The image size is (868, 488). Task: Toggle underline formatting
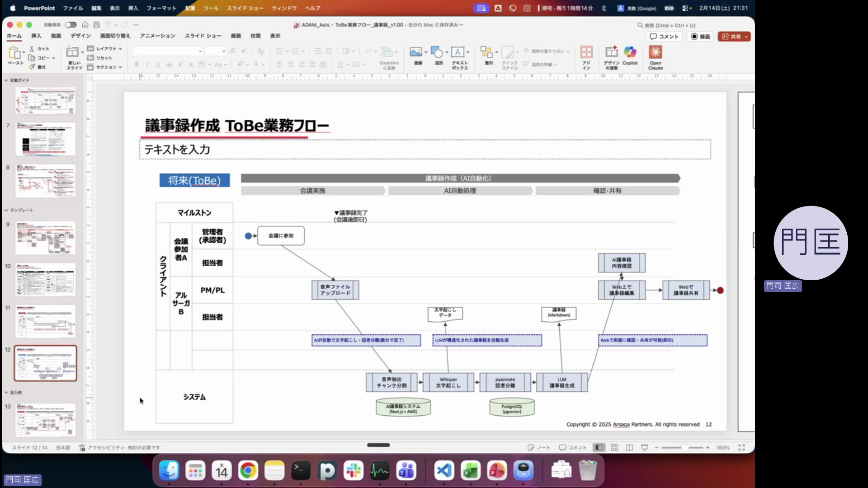click(157, 65)
